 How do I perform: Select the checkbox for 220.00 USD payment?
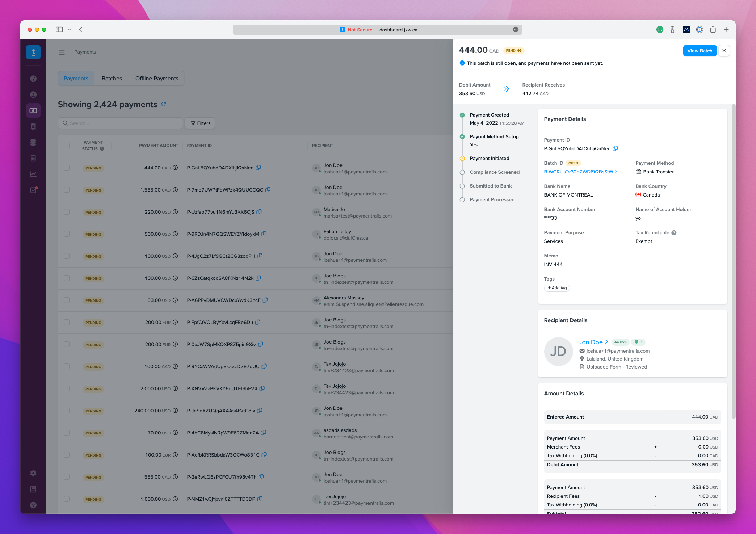pyautogui.click(x=67, y=212)
